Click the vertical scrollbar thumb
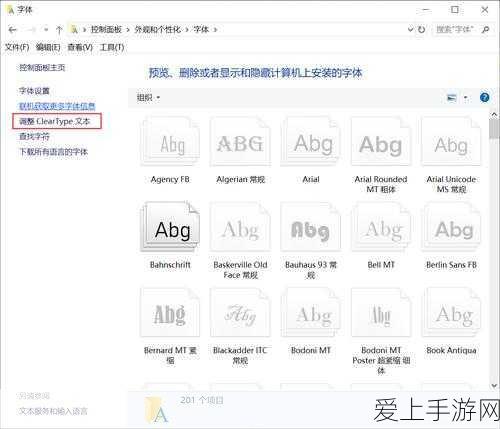Image resolution: width=500 pixels, height=429 pixels. pos(494,129)
